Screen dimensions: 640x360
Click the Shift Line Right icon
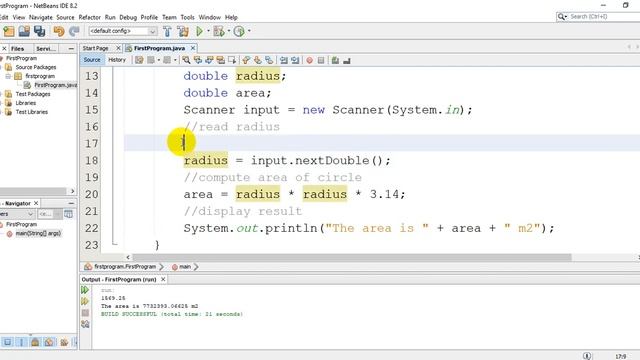pyautogui.click(x=295, y=60)
